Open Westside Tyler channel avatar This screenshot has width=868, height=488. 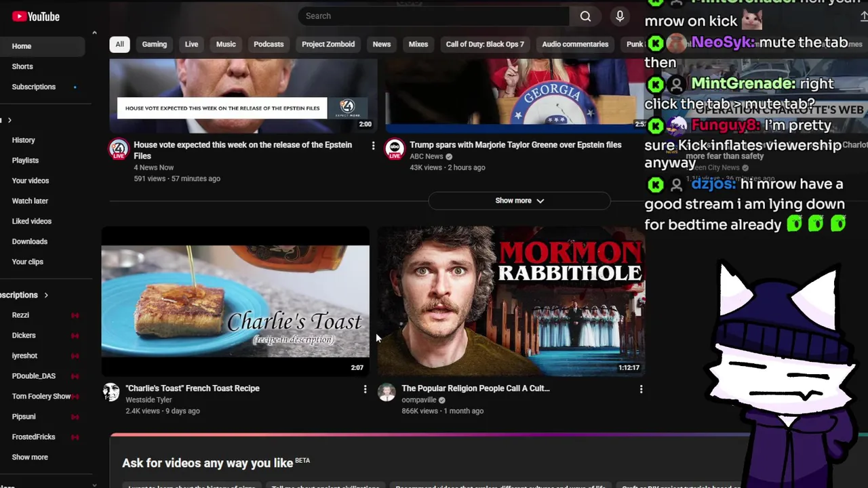pyautogui.click(x=111, y=392)
